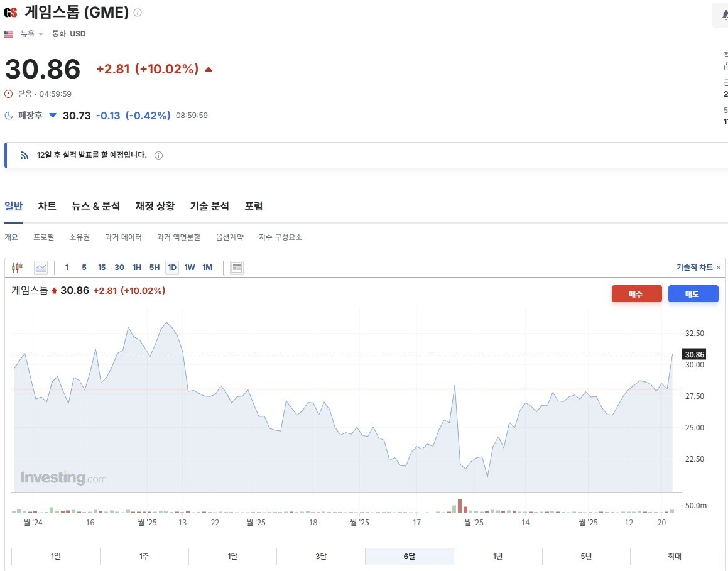This screenshot has width=728, height=571.
Task: Click the 통화 USD currency label
Action: click(x=68, y=34)
